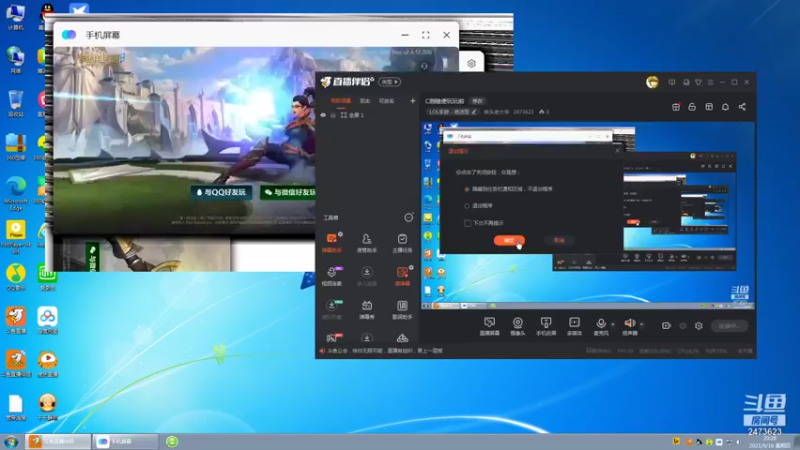Select the 退出程序 radio option
Screen dimensions: 800x450
coord(466,206)
